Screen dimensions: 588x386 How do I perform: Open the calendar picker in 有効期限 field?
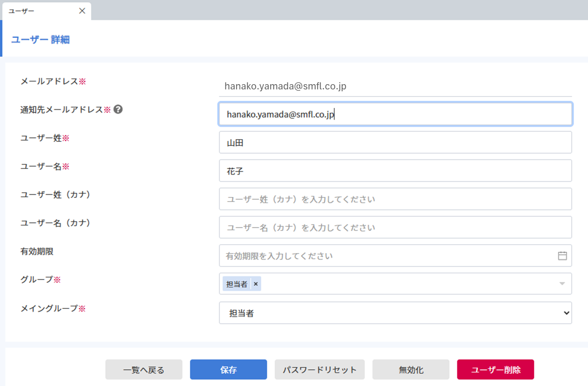[x=562, y=256]
